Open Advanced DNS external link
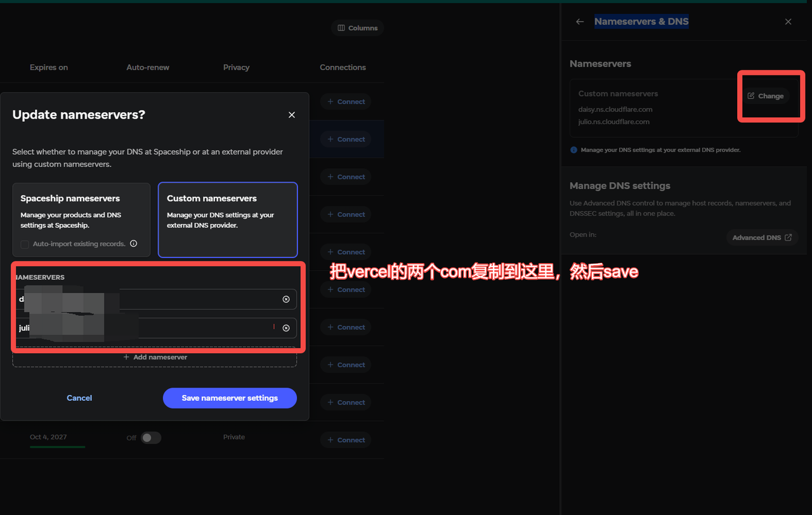812x515 pixels. point(762,237)
